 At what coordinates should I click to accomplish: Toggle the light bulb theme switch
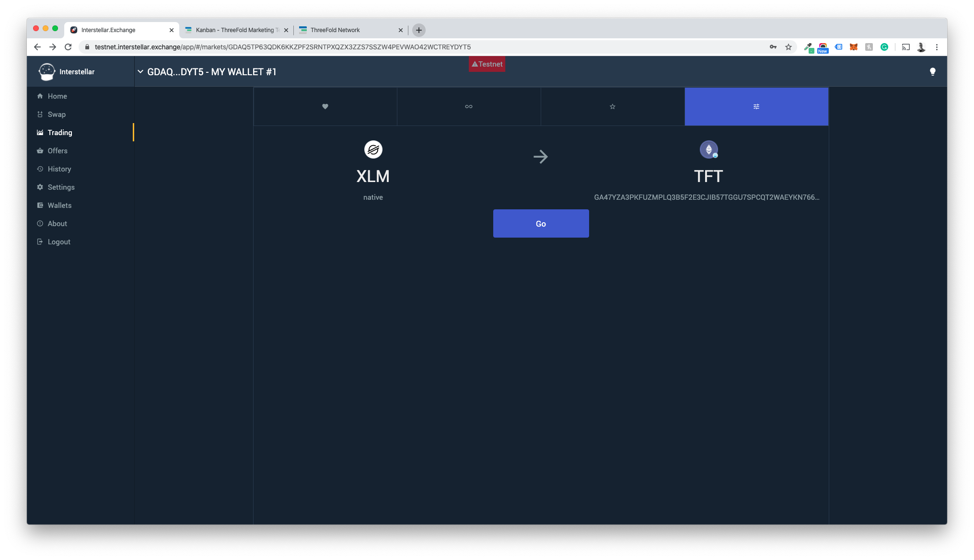(932, 72)
